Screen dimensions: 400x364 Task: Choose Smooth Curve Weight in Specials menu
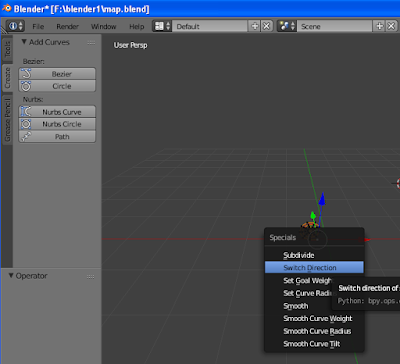(314, 318)
